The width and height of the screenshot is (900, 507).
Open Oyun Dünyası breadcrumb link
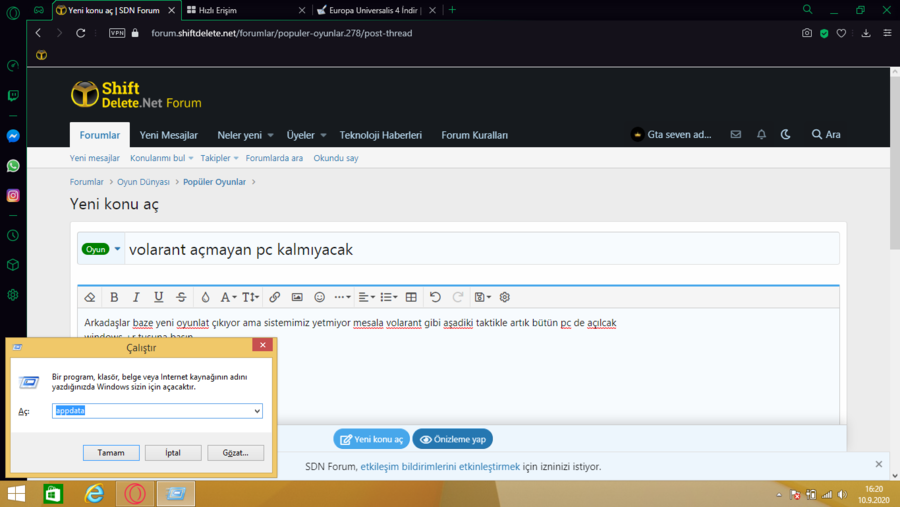tap(143, 182)
